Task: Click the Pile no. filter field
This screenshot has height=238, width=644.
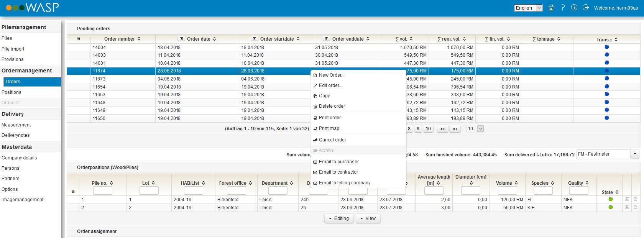Action: tap(103, 190)
